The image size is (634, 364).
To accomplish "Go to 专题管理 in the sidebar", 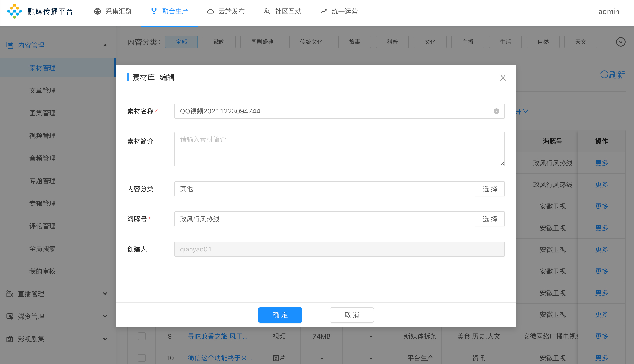I will click(x=42, y=181).
